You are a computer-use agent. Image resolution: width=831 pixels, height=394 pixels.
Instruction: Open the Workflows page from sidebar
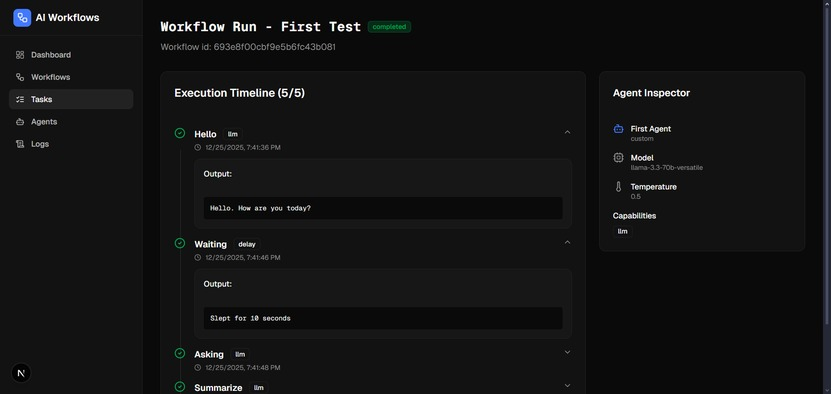click(71, 77)
